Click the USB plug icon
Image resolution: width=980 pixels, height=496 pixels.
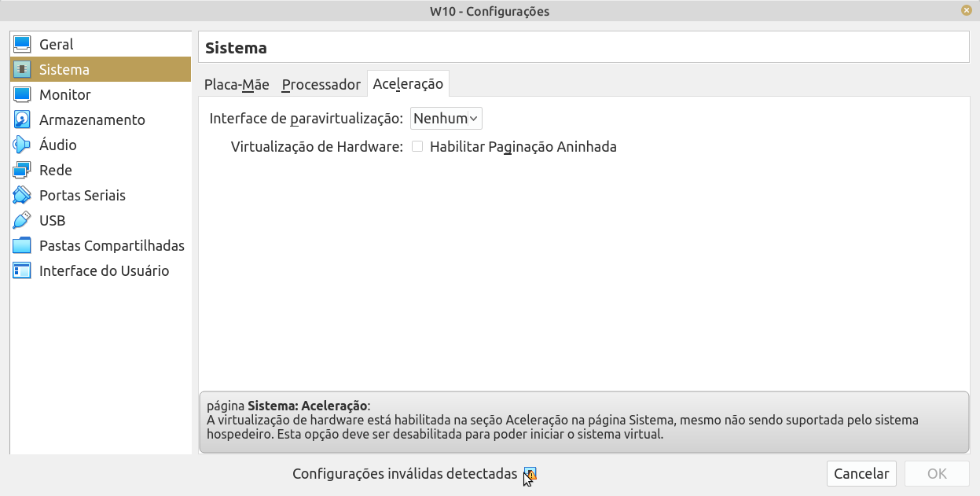(22, 221)
